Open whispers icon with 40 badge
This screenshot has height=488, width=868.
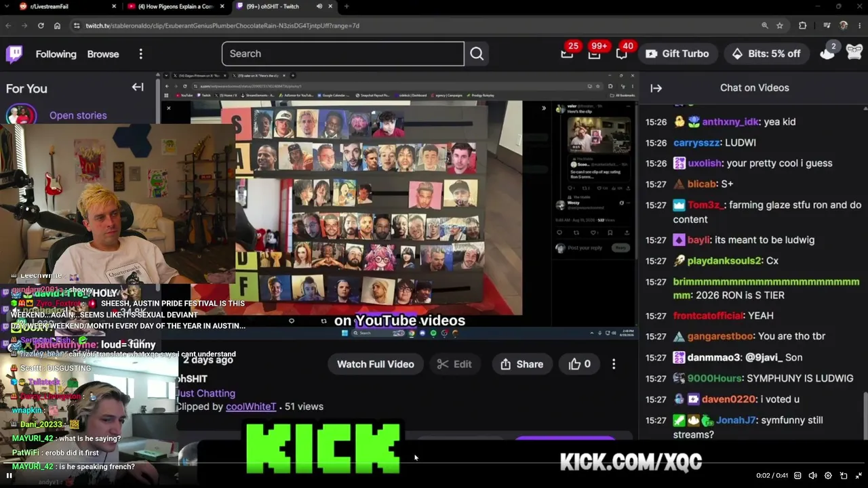(622, 54)
